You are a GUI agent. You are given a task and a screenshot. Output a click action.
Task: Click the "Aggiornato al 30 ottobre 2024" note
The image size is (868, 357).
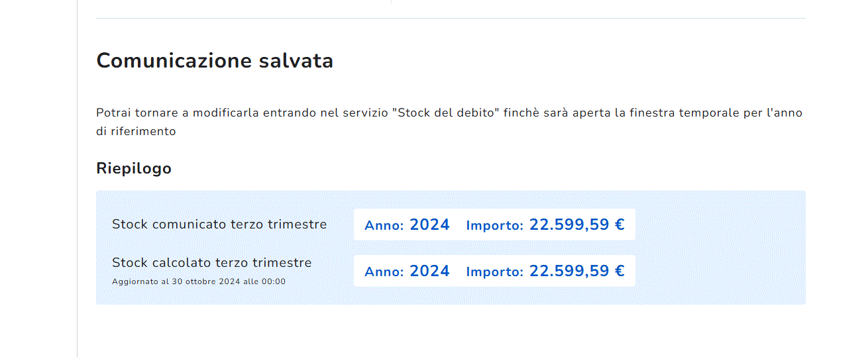(199, 281)
